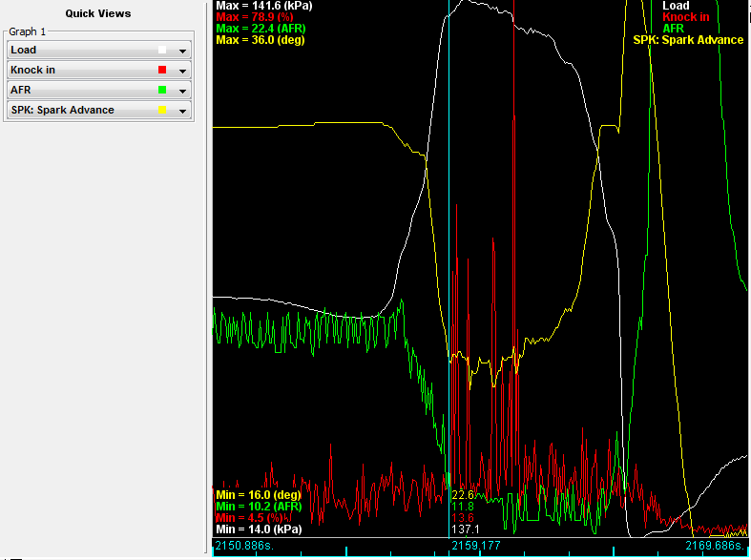Open the AFR channel dropdown arrow

click(x=181, y=91)
